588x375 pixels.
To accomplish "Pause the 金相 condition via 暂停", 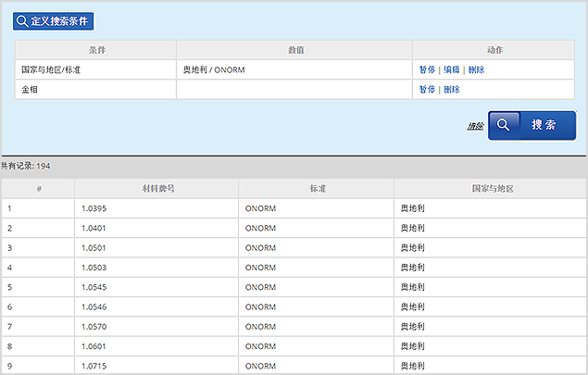I will point(426,90).
